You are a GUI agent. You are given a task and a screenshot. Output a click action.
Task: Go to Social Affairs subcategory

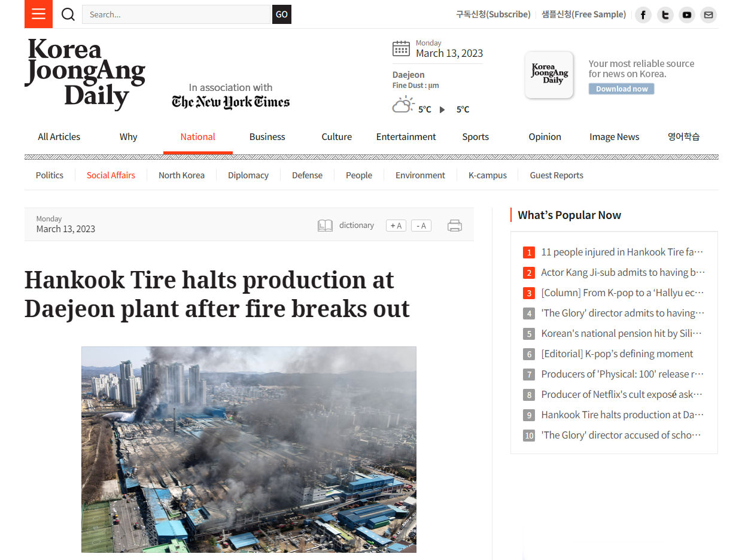tap(111, 175)
